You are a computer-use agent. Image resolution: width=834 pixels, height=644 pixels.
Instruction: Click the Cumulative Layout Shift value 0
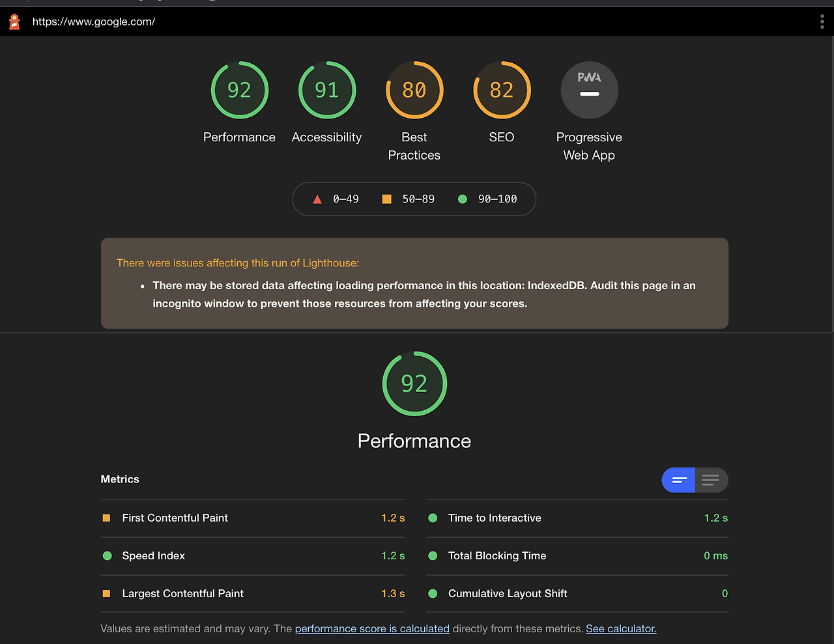click(x=725, y=594)
